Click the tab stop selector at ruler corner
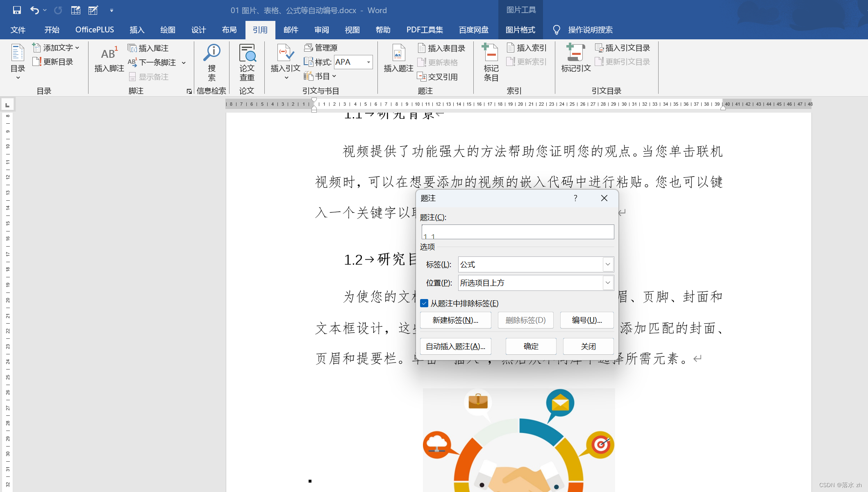Image resolution: width=868 pixels, height=492 pixels. [7, 105]
